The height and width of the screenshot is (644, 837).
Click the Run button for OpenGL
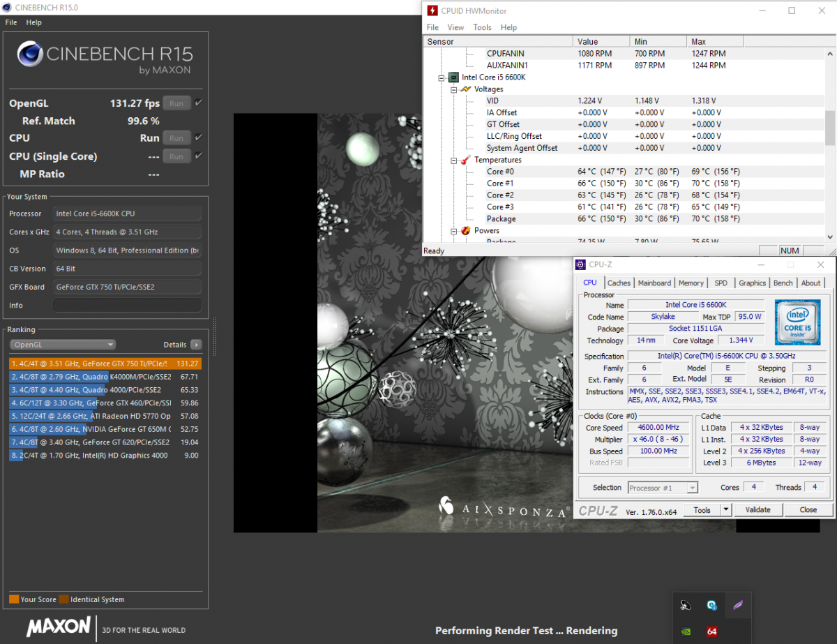tap(176, 103)
